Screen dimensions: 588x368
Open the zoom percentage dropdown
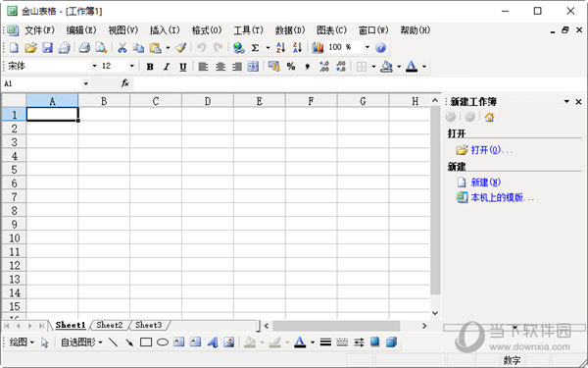(367, 47)
